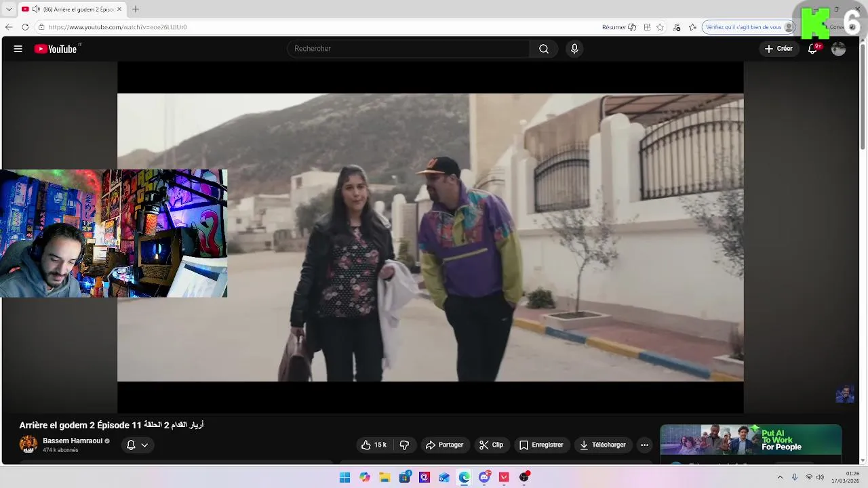View site info padlock icon
The width and height of the screenshot is (868, 488).
tap(41, 27)
